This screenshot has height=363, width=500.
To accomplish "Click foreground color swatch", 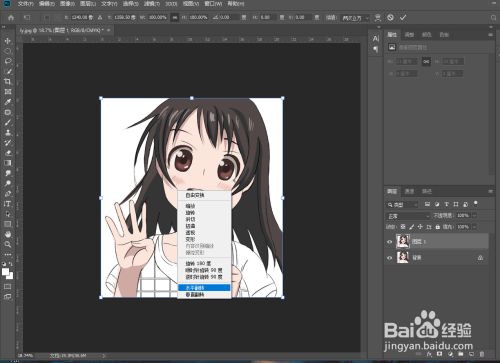I will [x=5, y=272].
